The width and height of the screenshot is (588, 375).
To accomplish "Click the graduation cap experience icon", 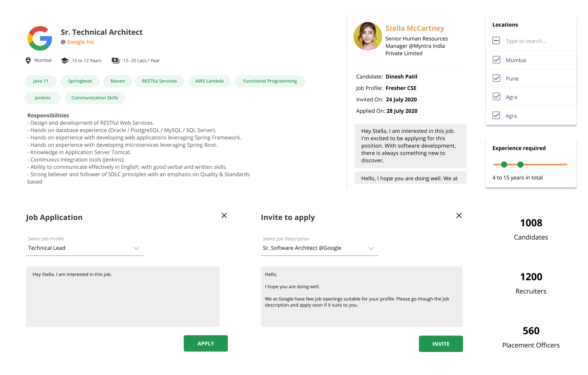I will tap(65, 61).
